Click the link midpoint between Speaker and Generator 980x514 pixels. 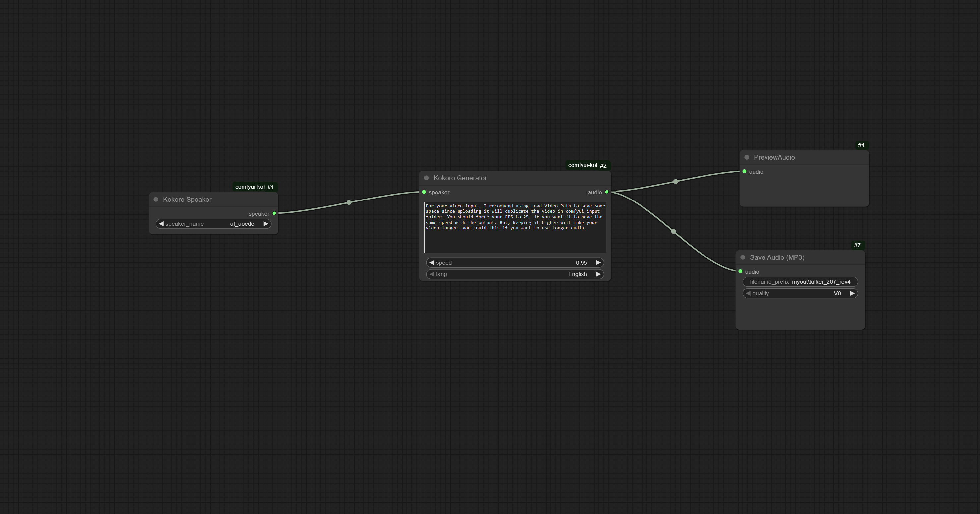point(349,202)
